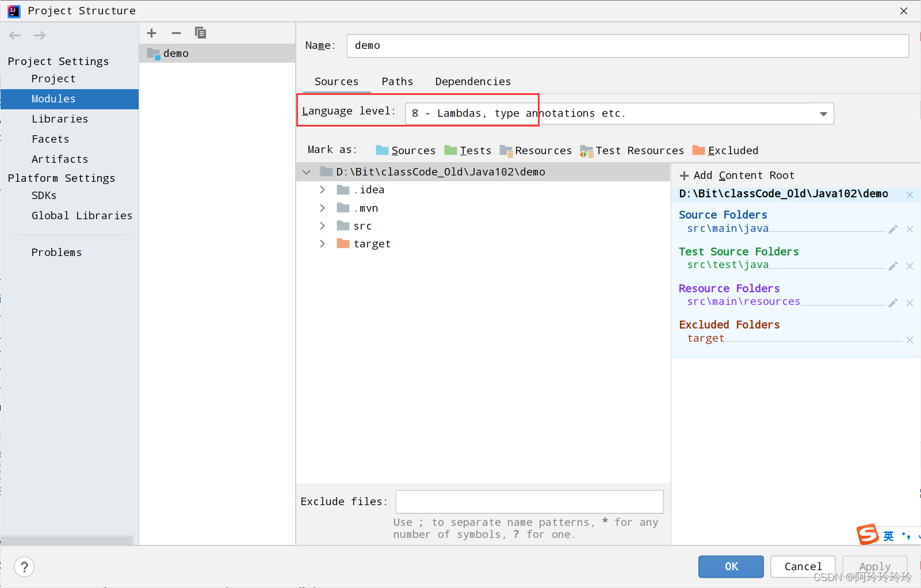This screenshot has width=921, height=588.
Task: Switch to the Paths tab
Action: coord(398,82)
